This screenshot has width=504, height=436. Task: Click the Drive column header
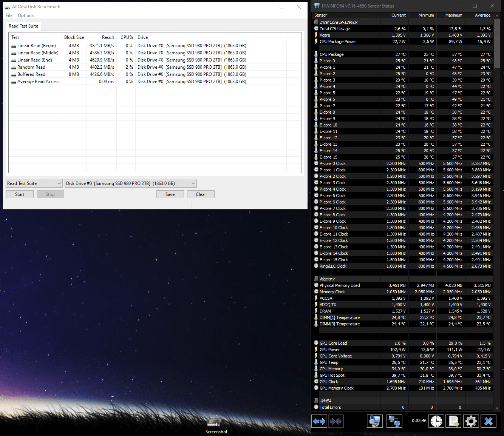211,37
